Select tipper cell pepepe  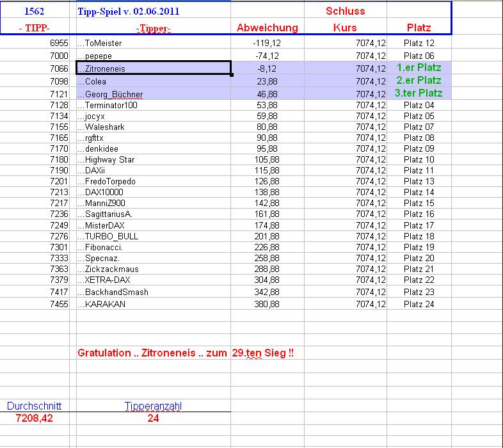point(154,56)
